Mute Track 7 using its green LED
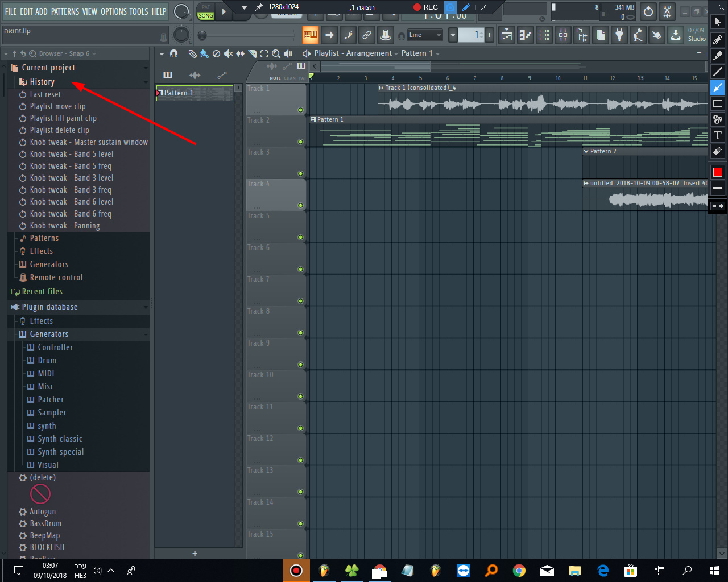 pos(300,301)
